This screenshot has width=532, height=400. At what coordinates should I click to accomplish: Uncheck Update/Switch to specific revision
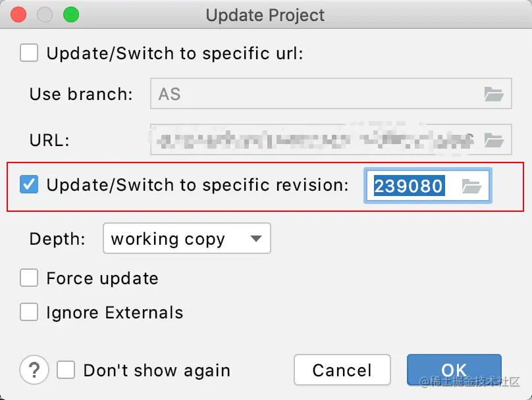[29, 185]
